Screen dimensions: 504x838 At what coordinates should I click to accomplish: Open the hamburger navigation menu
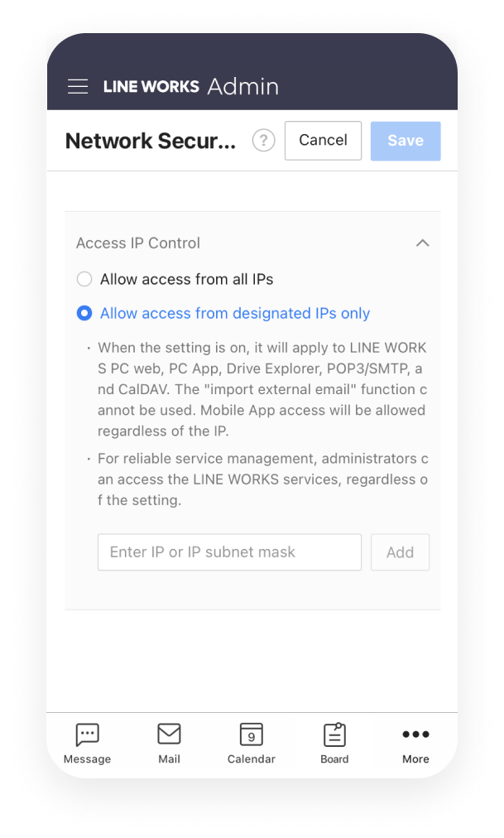coord(78,87)
